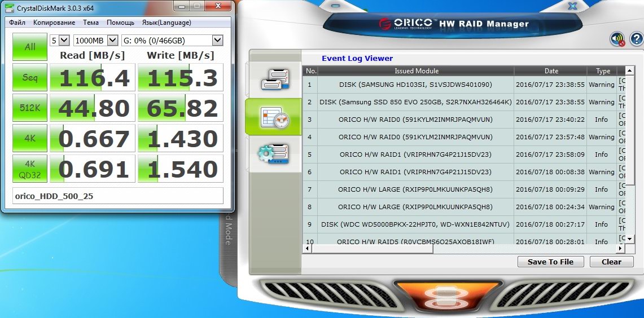This screenshot has height=318, width=644.
Task: Select the Event Log Viewer sidebar icon
Action: tap(274, 116)
